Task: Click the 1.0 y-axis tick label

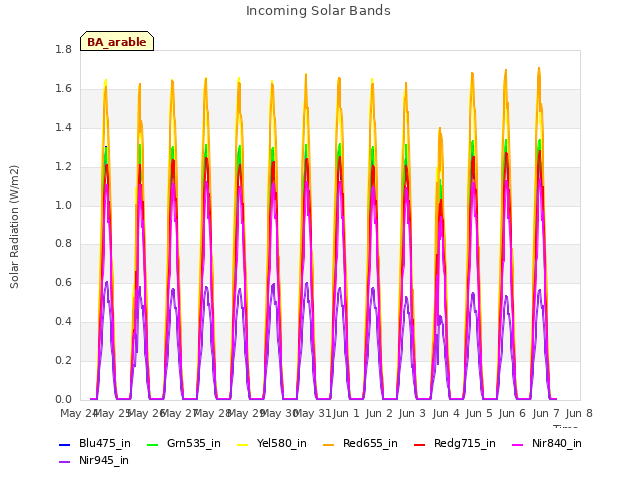Action: (63, 205)
